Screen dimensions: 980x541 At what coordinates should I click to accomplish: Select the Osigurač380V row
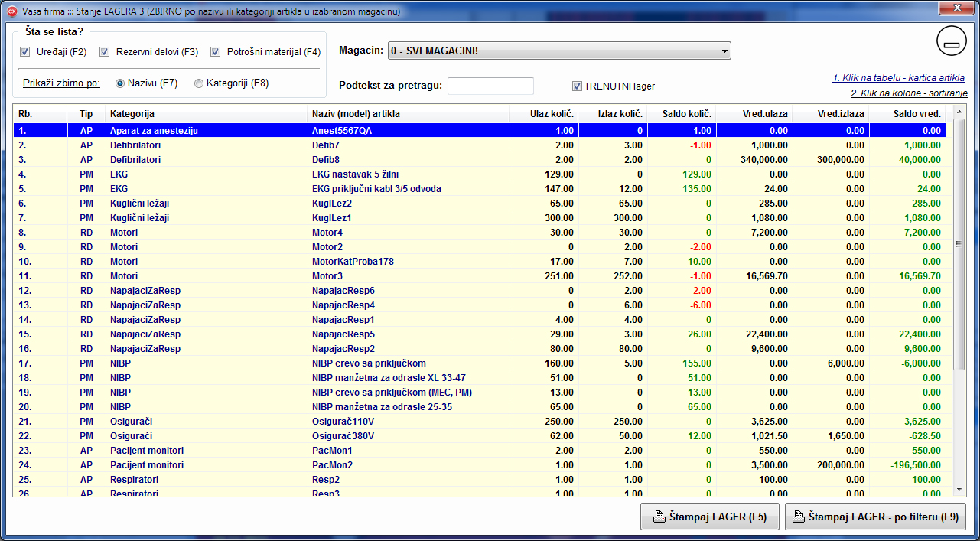click(x=480, y=436)
